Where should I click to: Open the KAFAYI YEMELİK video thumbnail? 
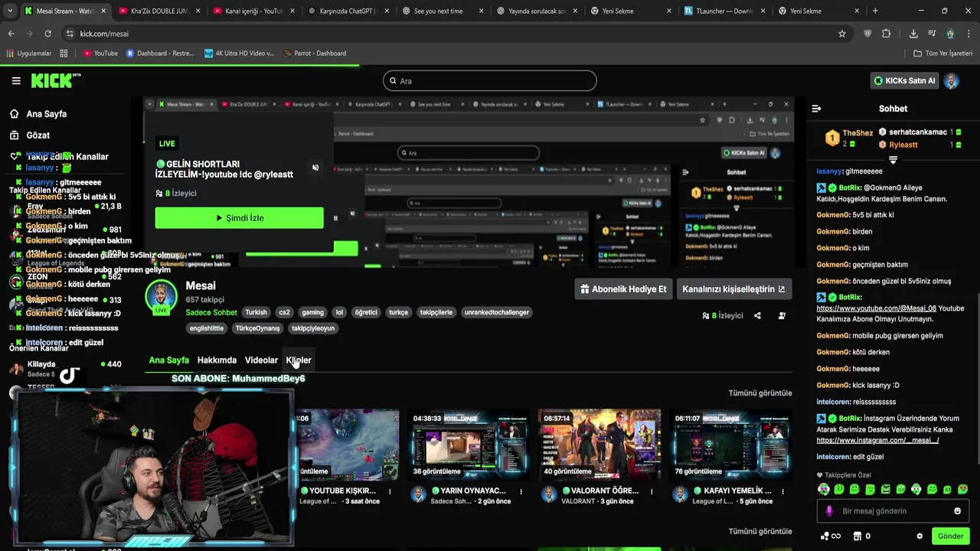coord(730,444)
